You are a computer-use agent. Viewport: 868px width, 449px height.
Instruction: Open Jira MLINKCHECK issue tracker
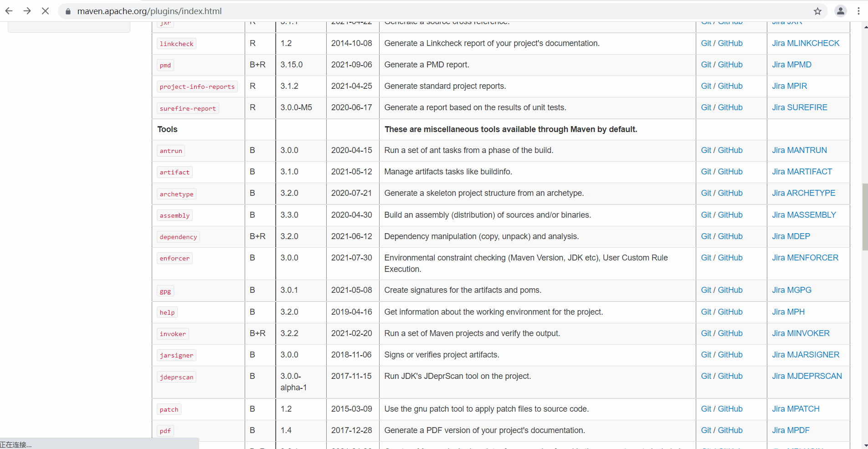pos(806,43)
